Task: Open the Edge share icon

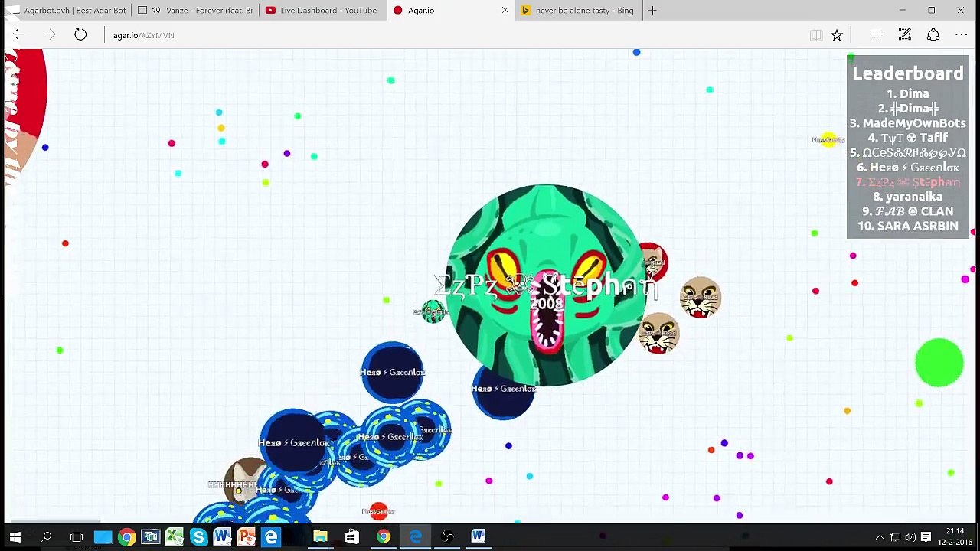Action: tap(933, 35)
